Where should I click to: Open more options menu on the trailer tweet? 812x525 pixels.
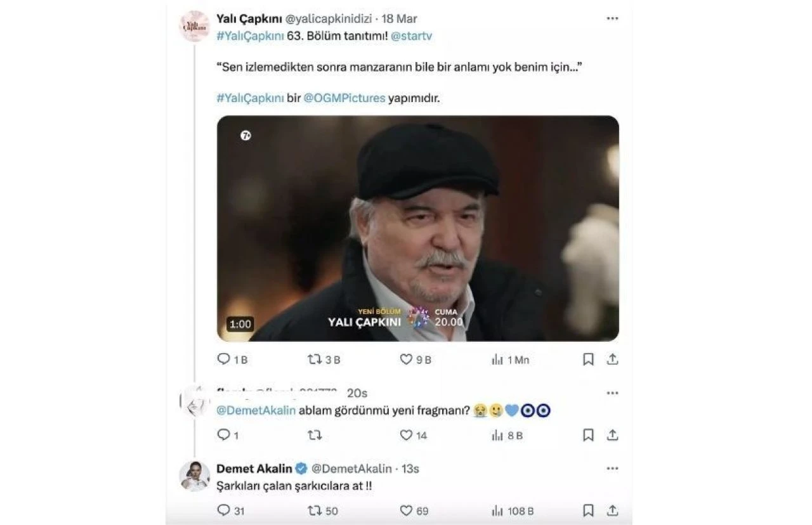(x=612, y=18)
